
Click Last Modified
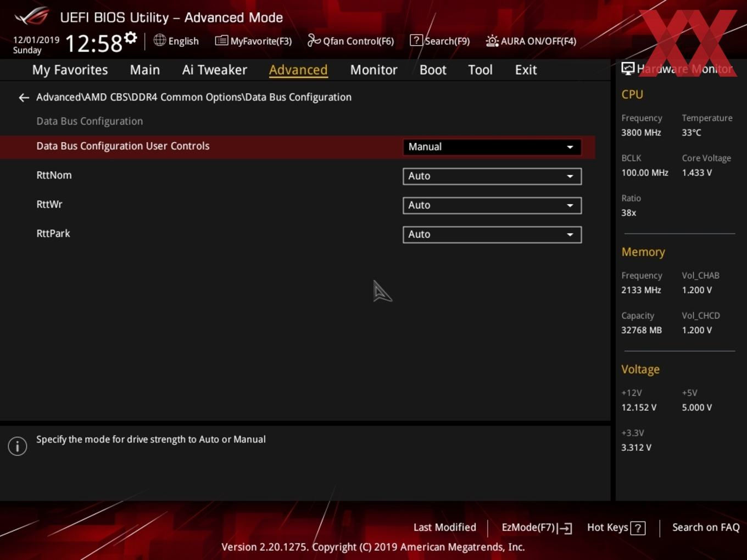[445, 528]
